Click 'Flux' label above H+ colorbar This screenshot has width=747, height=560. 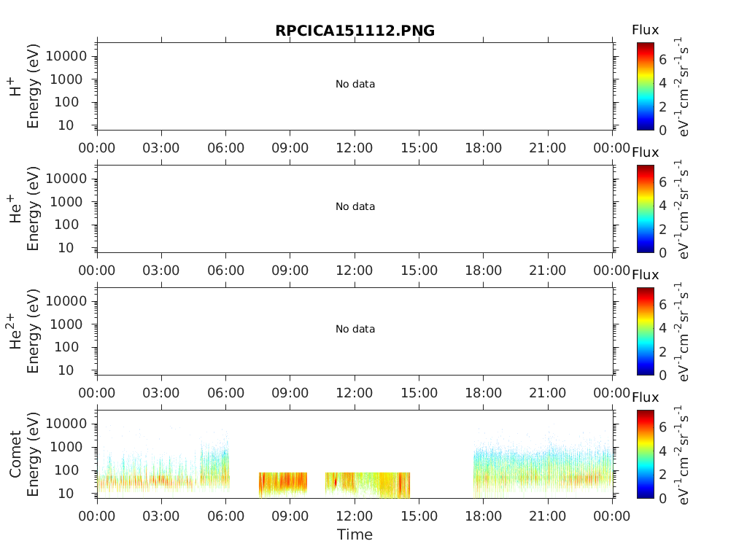coord(645,30)
